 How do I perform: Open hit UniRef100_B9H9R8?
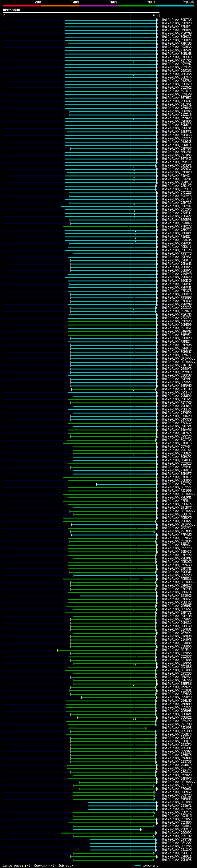(177, 23)
